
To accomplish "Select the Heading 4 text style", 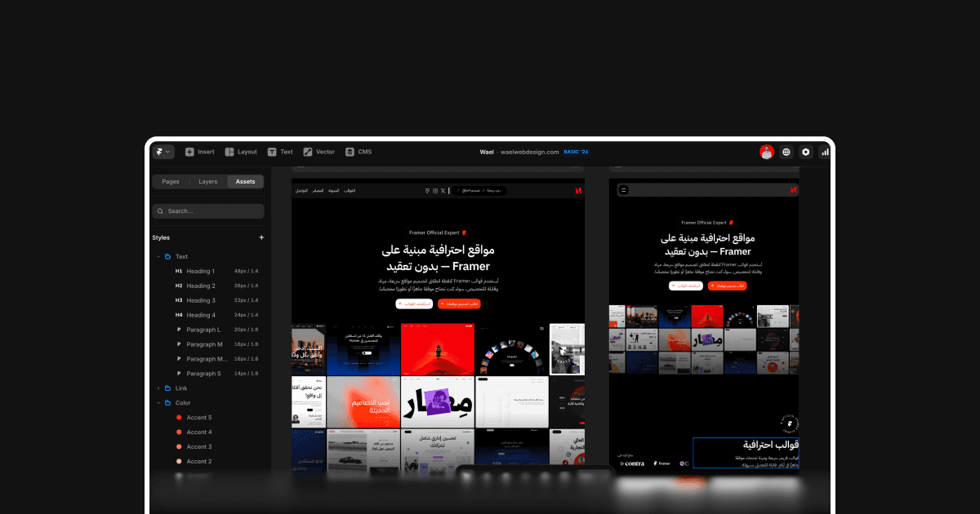I will [x=216, y=315].
